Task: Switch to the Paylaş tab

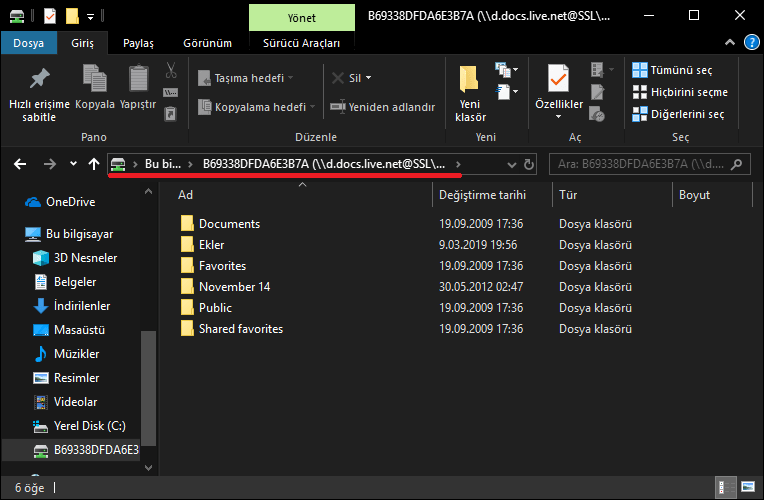Action: [x=138, y=44]
